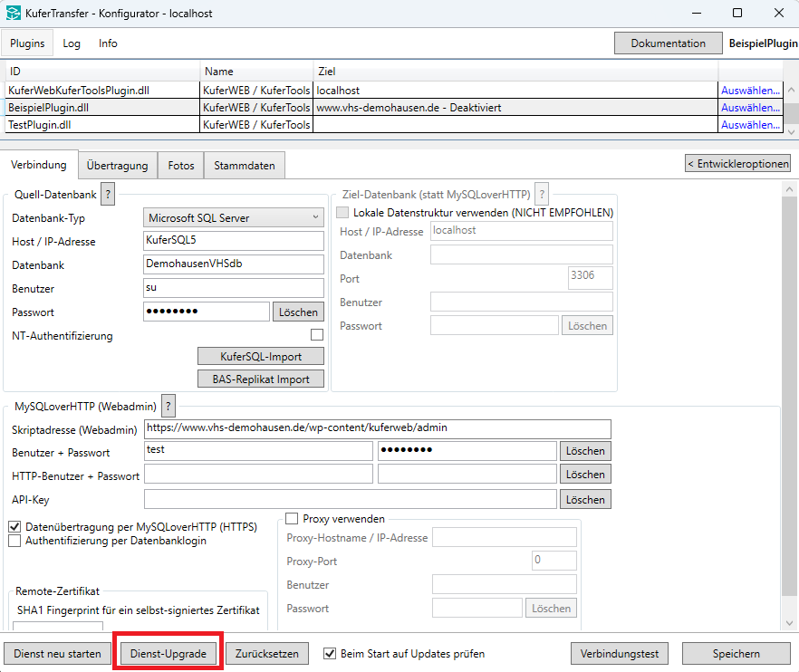Select the TestPlugin.dll row ID cell
The image size is (799, 672).
click(x=102, y=125)
